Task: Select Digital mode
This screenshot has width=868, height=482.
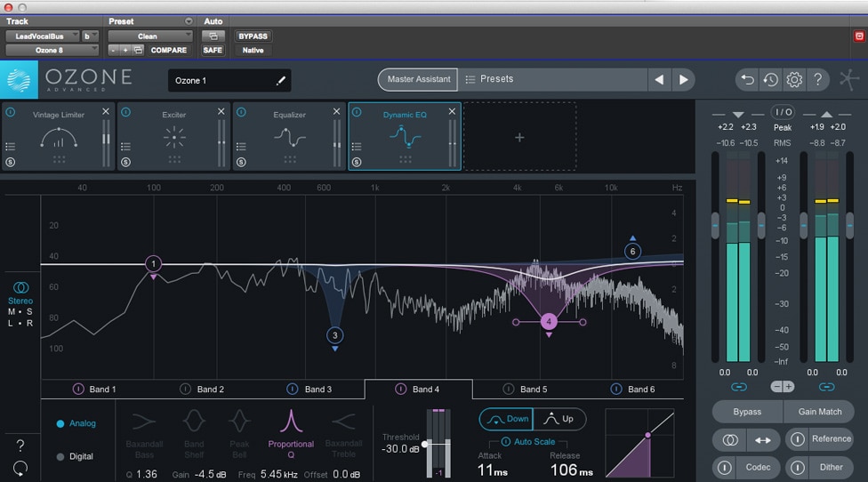Action: (75, 456)
